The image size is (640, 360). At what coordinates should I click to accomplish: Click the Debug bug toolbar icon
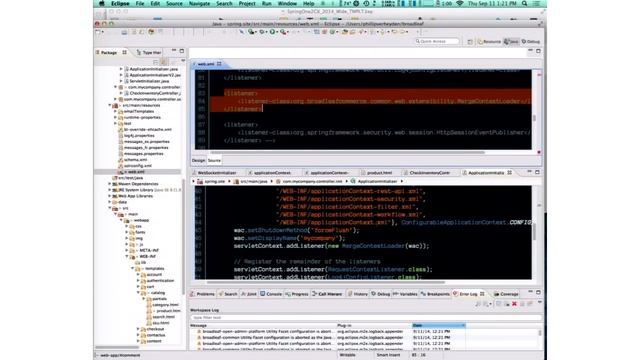262,32
